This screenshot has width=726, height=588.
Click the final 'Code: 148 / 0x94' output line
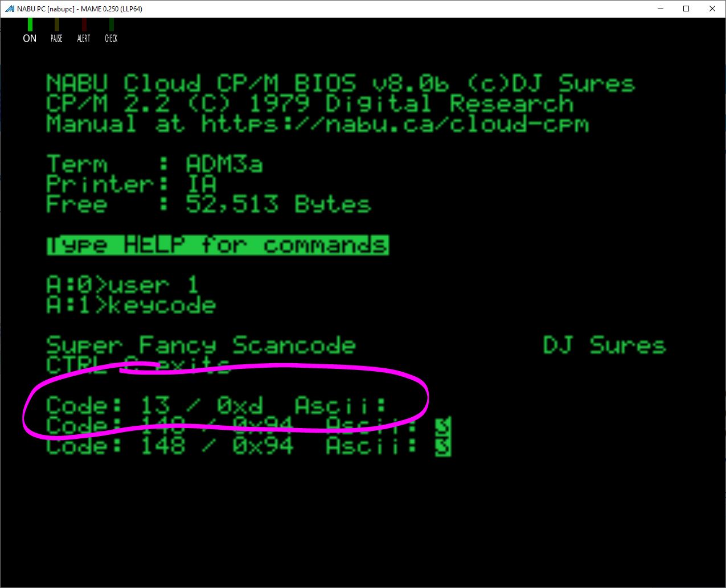(x=248, y=446)
